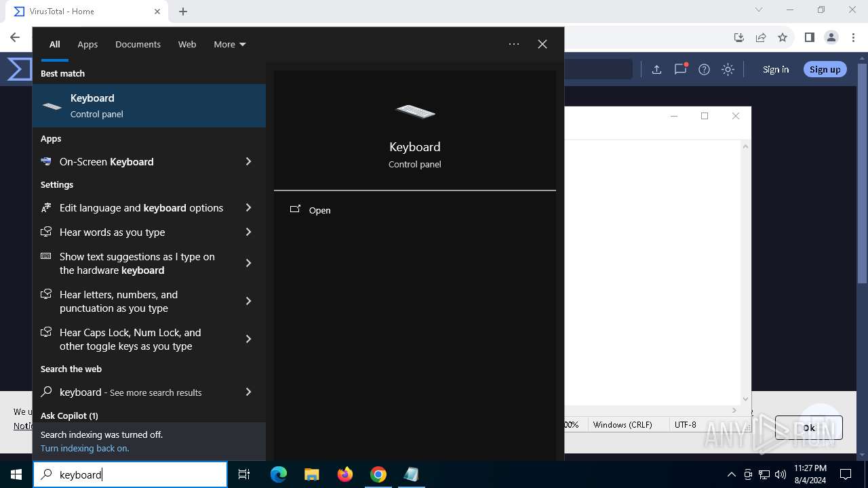Click Windows (CRLF) in Notepad status bar
Viewport: 868px width, 488px height.
623,424
